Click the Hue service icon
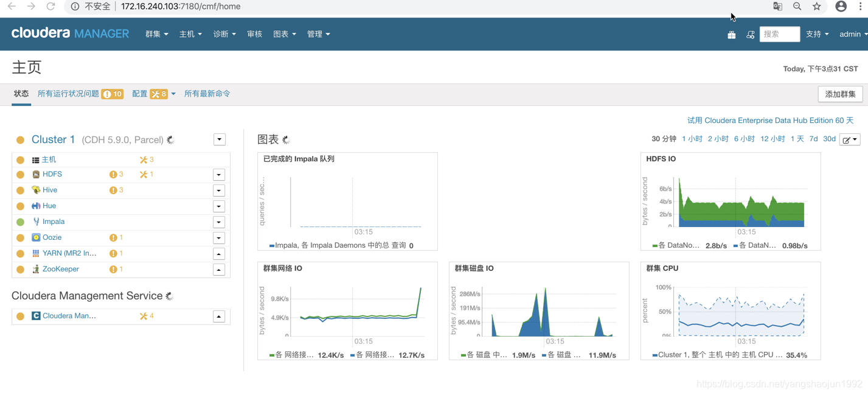This screenshot has width=868, height=395. (36, 206)
